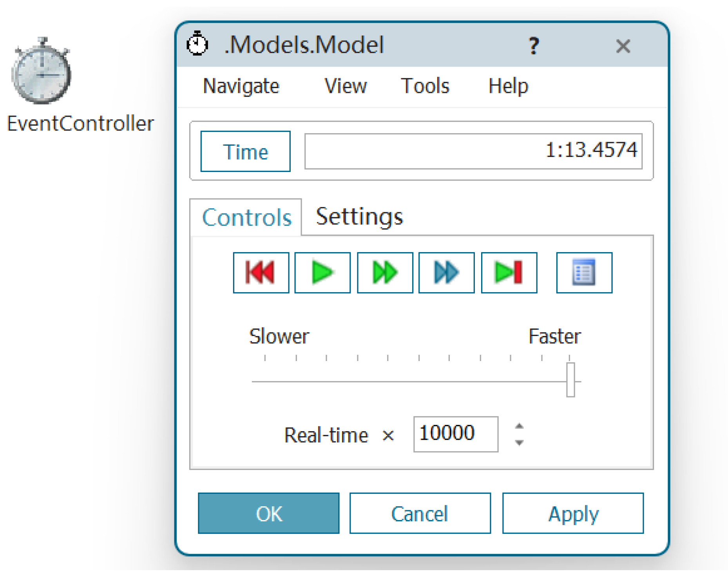Screen dimensions: 728x578
Task: Increase the Real-time factor with up arrow
Action: [519, 426]
